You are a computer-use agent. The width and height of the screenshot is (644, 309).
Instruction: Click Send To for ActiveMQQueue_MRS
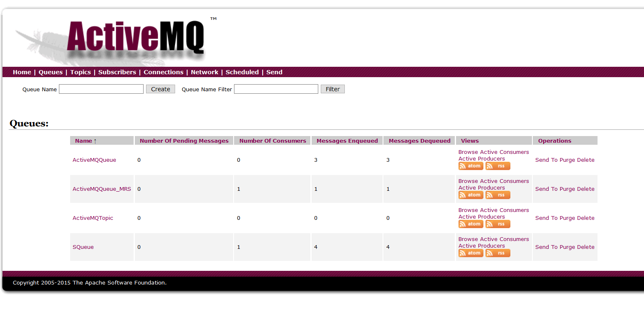(546, 189)
